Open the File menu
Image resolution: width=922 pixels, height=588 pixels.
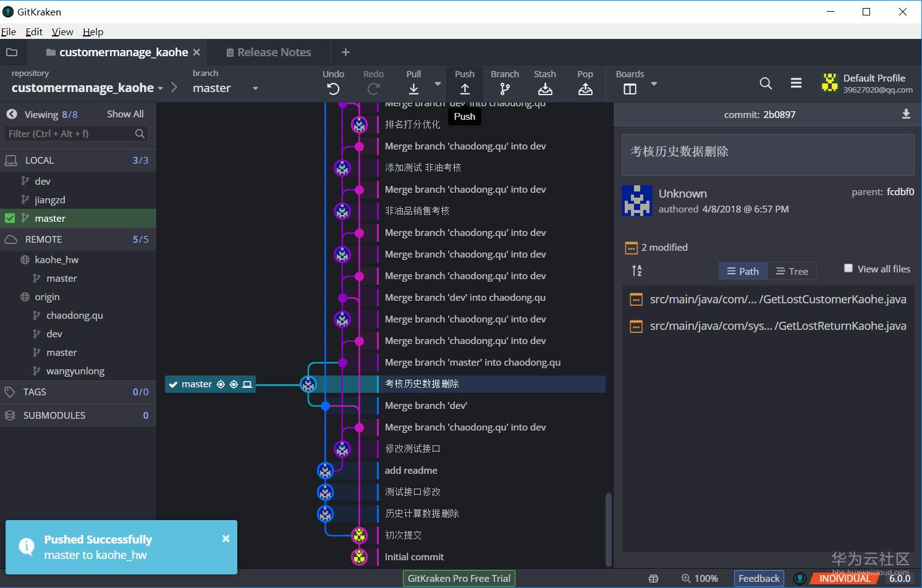tap(9, 31)
